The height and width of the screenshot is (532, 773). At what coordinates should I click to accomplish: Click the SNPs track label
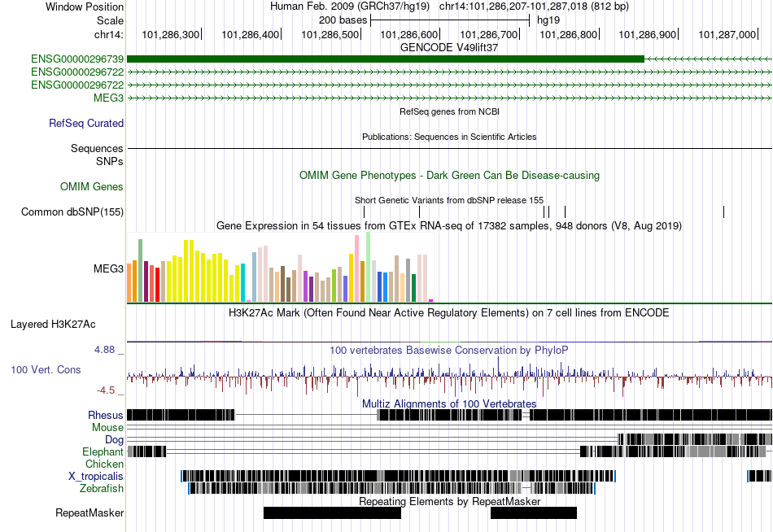(110, 161)
